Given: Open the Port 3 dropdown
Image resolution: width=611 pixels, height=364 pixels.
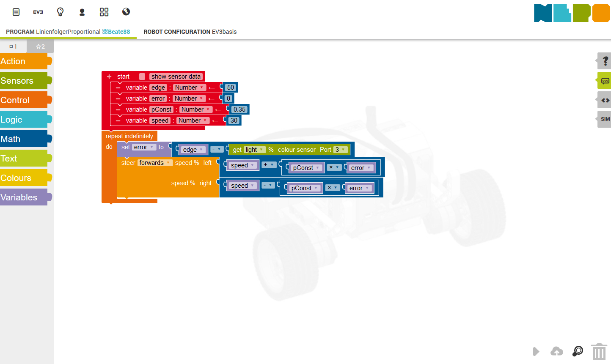Looking at the screenshot, I should [341, 150].
